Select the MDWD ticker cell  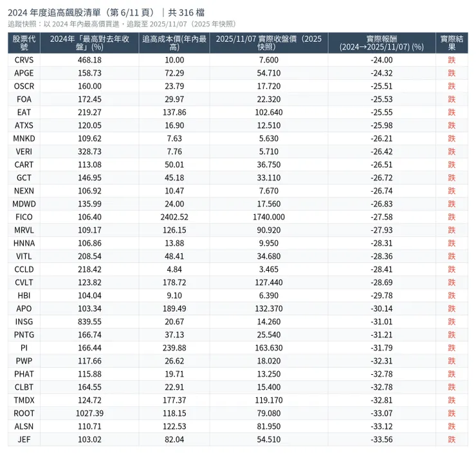pos(24,204)
